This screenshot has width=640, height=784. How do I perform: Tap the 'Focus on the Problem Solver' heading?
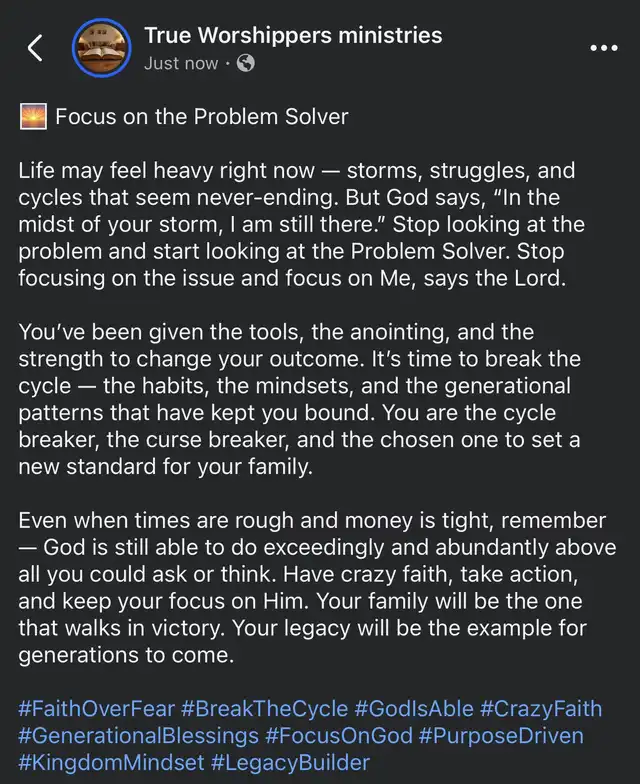point(202,116)
